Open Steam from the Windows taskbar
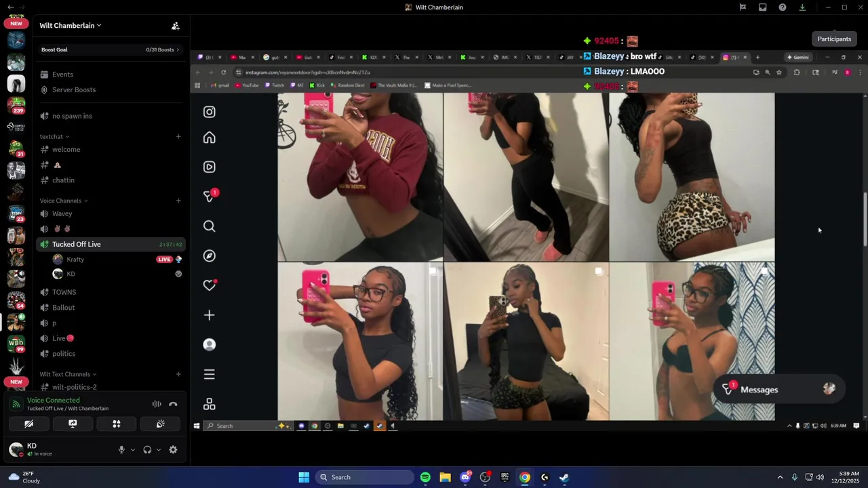The height and width of the screenshot is (488, 868). pos(564,477)
